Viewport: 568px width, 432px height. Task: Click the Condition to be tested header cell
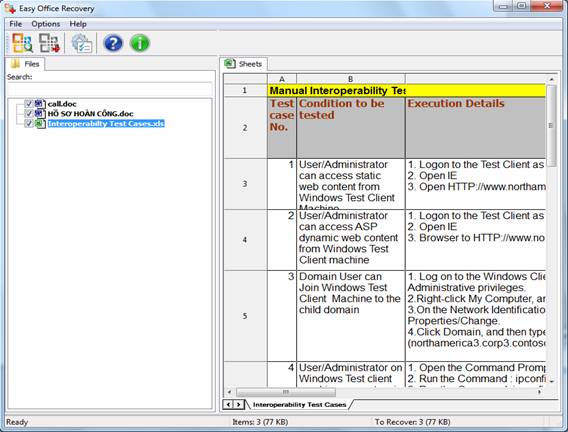pyautogui.click(x=351, y=127)
